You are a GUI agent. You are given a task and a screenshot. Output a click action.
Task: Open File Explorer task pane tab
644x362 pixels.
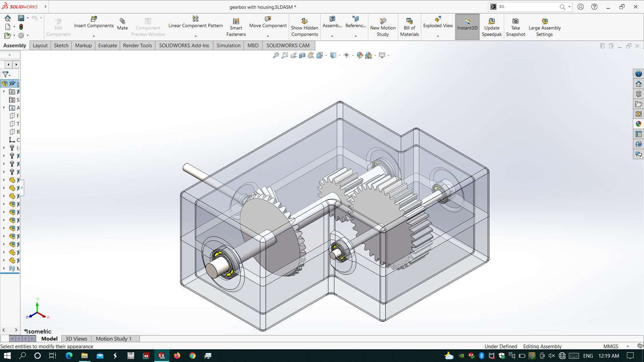(x=638, y=104)
